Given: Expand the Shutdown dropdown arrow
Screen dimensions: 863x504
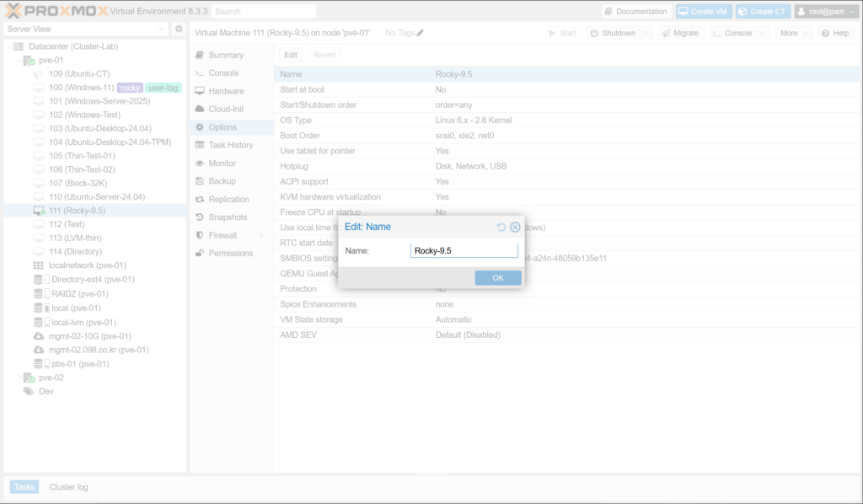Looking at the screenshot, I should [646, 33].
